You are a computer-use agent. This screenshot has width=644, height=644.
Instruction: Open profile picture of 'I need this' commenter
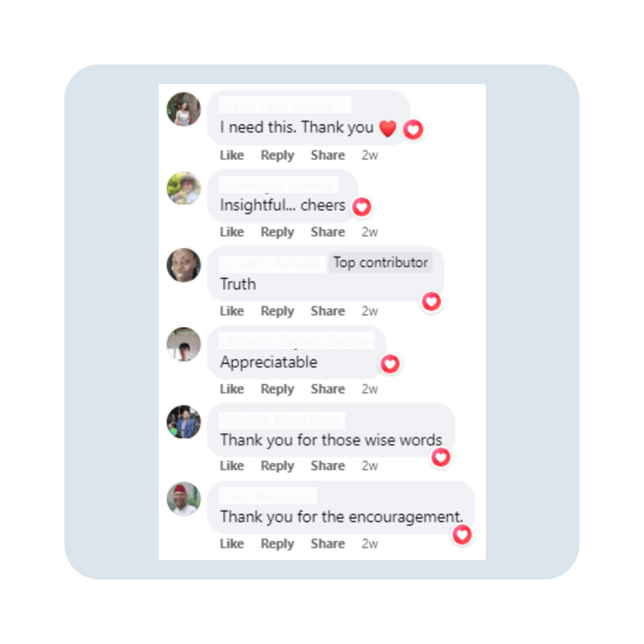click(184, 109)
